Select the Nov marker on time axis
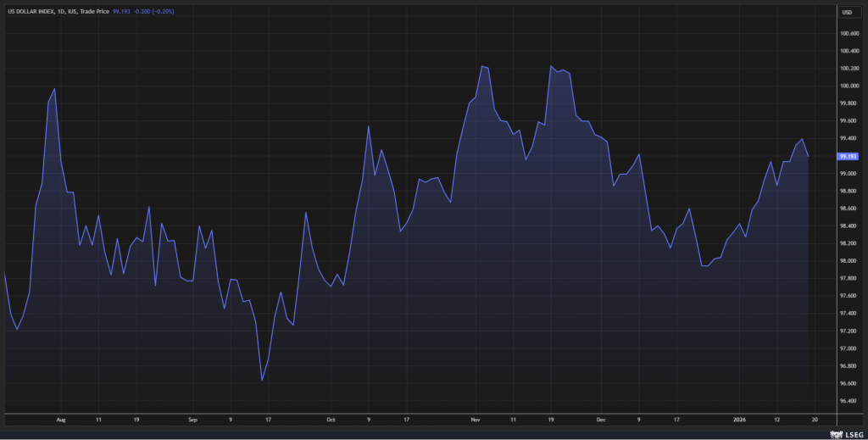Image resolution: width=868 pixels, height=440 pixels. click(x=476, y=419)
